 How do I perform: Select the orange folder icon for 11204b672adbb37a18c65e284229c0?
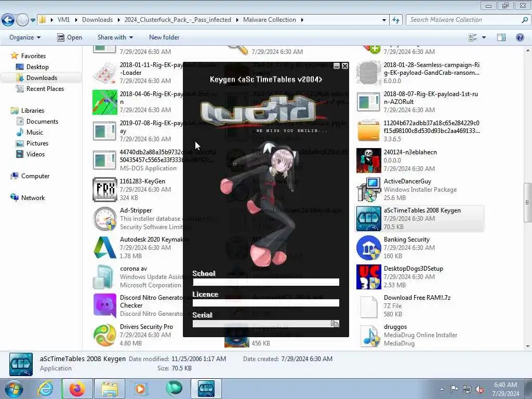tap(369, 131)
